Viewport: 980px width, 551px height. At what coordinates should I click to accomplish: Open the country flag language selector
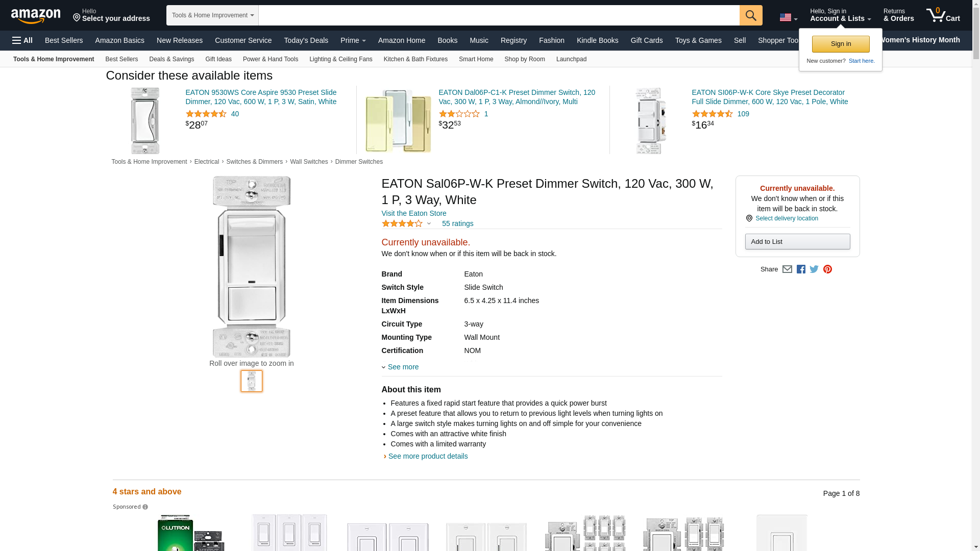[x=788, y=18]
